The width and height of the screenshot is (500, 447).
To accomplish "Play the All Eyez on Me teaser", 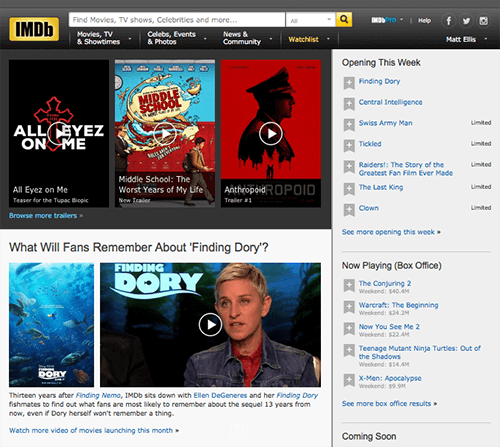I will [59, 134].
